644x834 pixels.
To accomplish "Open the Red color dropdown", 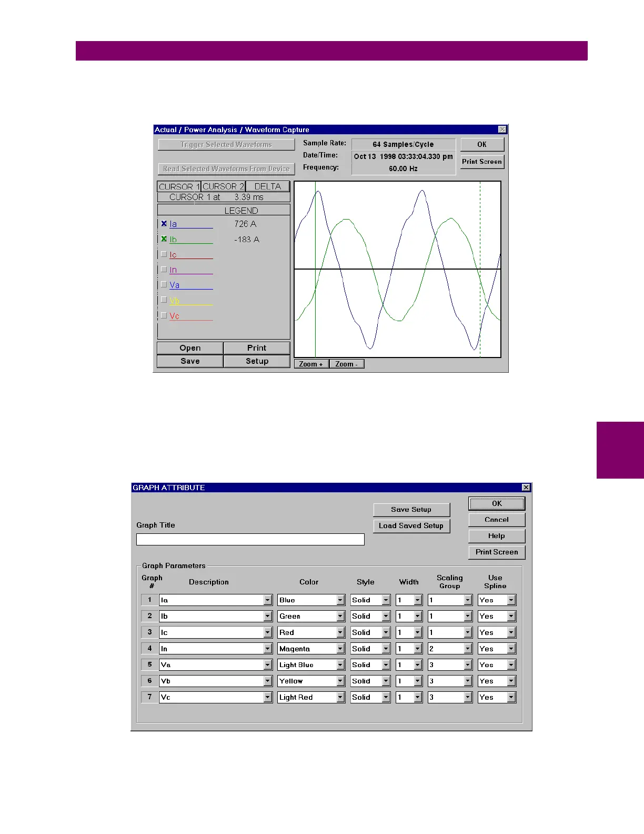I will pyautogui.click(x=340, y=632).
